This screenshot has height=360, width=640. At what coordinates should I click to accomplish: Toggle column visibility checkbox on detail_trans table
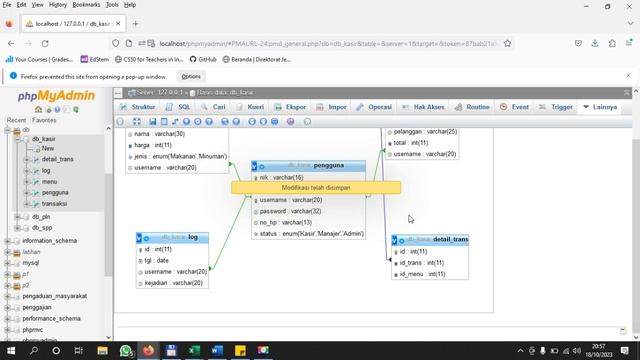[394, 241]
